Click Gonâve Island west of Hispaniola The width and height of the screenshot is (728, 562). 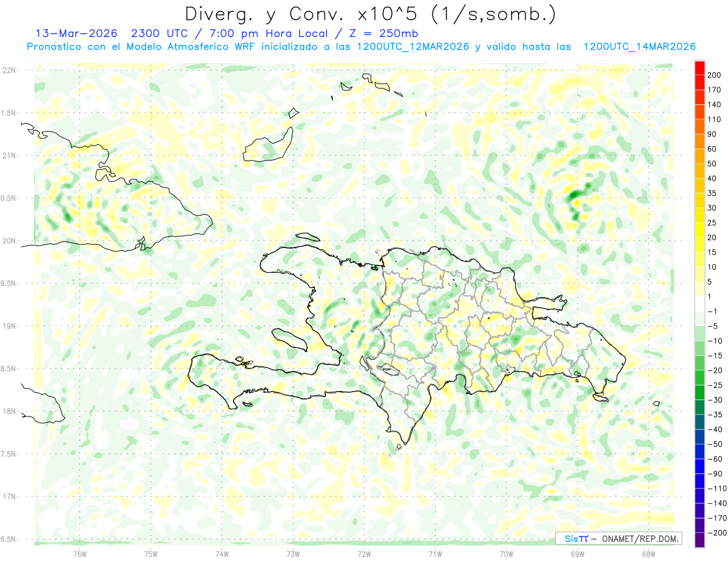(x=291, y=339)
